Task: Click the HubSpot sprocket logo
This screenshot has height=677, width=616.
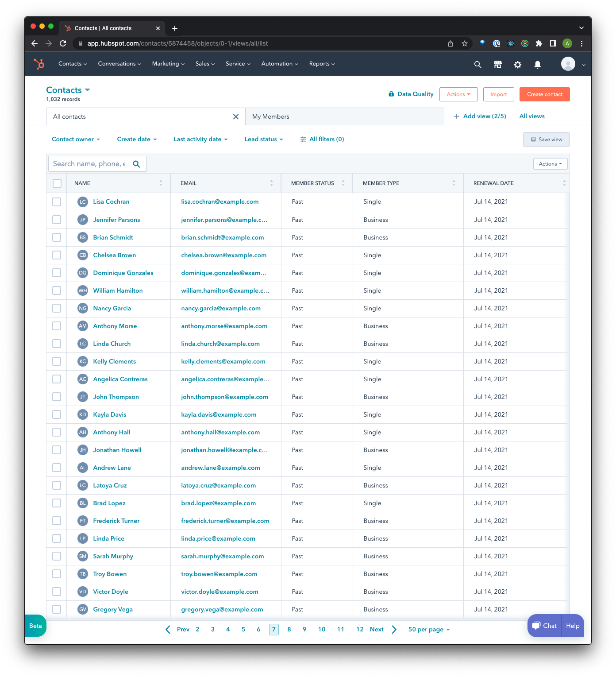Action: [39, 64]
